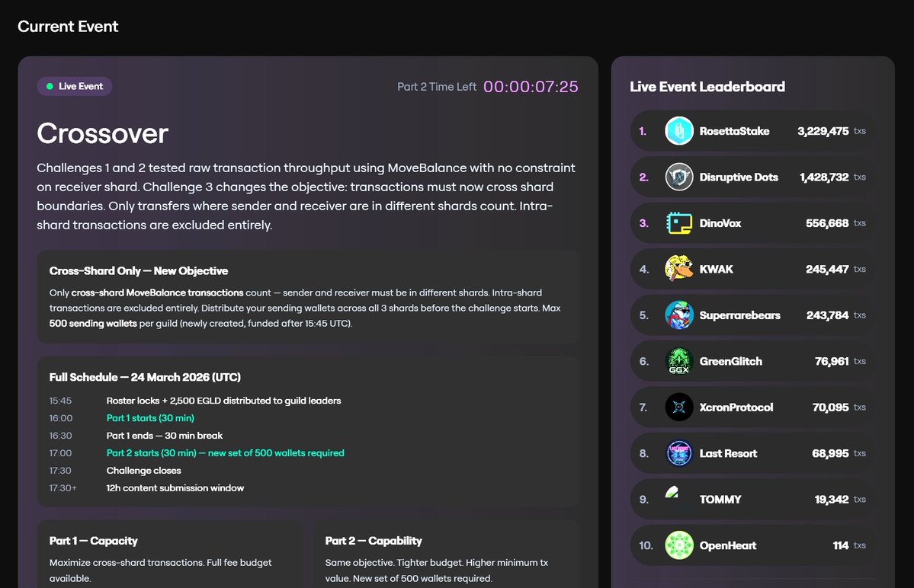Click the 15:45 schedule time
The width and height of the screenshot is (914, 588).
click(61, 401)
